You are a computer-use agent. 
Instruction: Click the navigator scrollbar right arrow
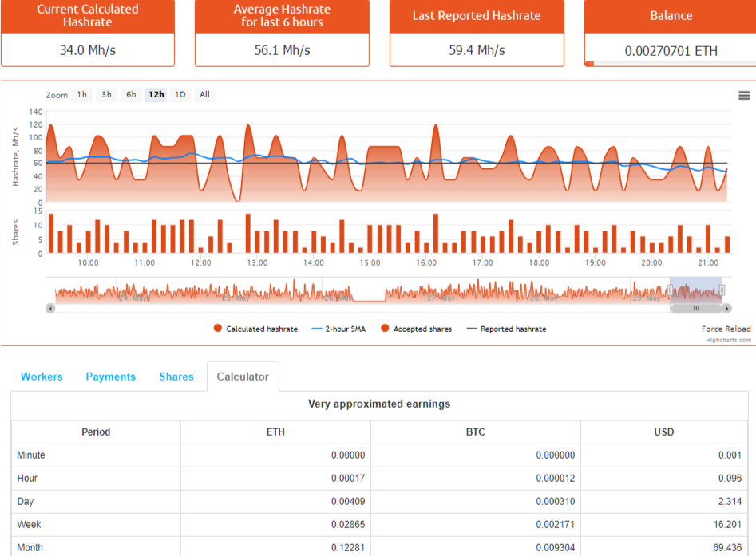pos(727,309)
